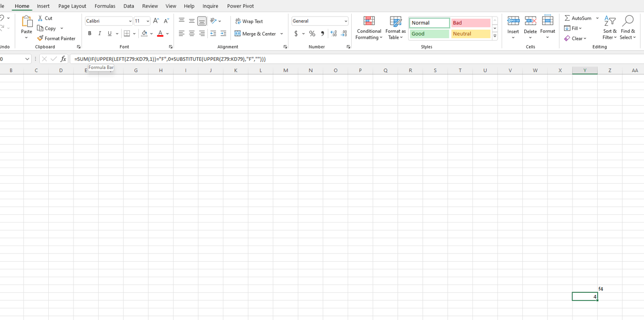Click the Paste clipboard icon
Viewport: 644px width, 320px height.
27,21
